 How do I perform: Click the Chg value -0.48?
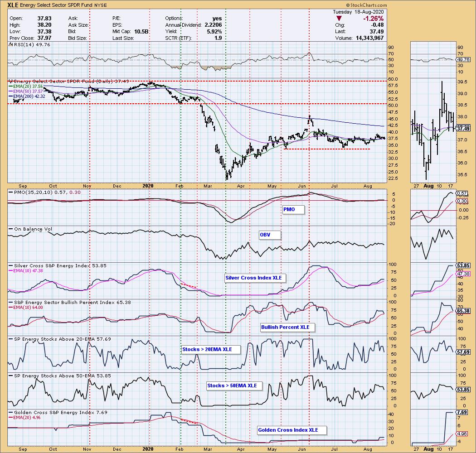coord(376,25)
